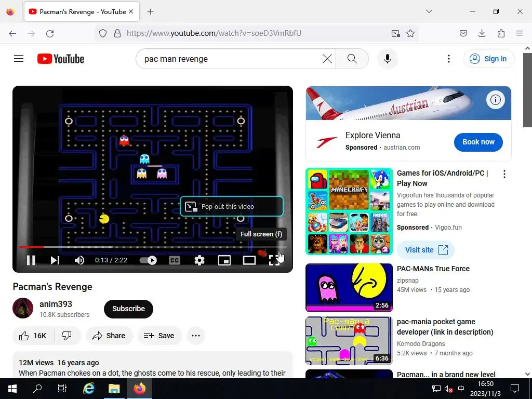
Task: Dislike the video
Action: (67, 336)
